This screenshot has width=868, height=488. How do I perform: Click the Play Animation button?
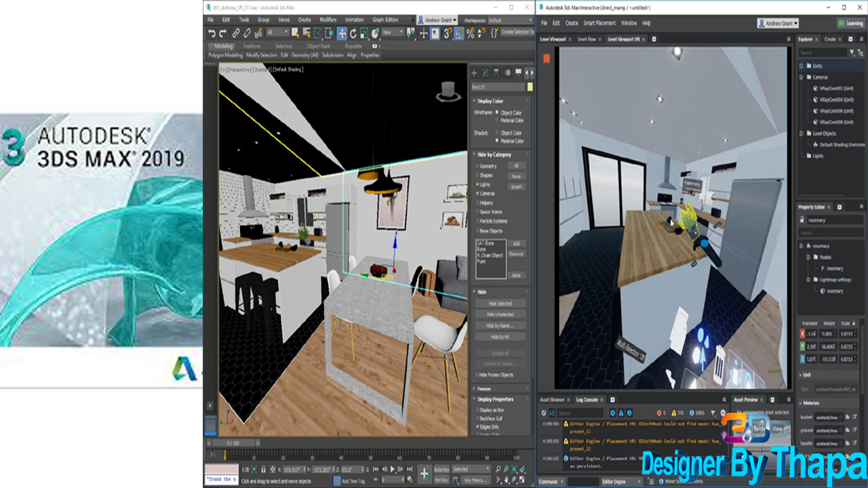(x=392, y=469)
